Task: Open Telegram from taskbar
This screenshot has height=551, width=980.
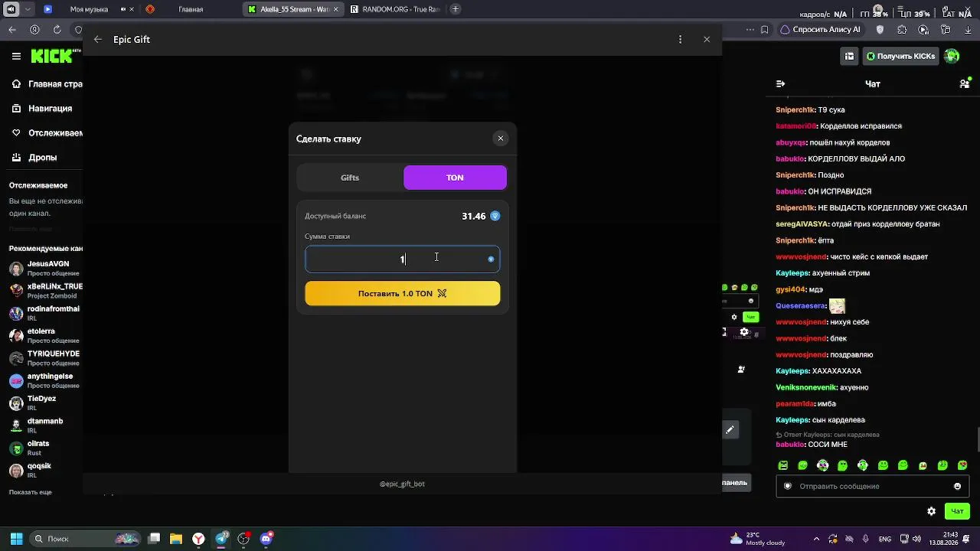Action: click(x=221, y=539)
